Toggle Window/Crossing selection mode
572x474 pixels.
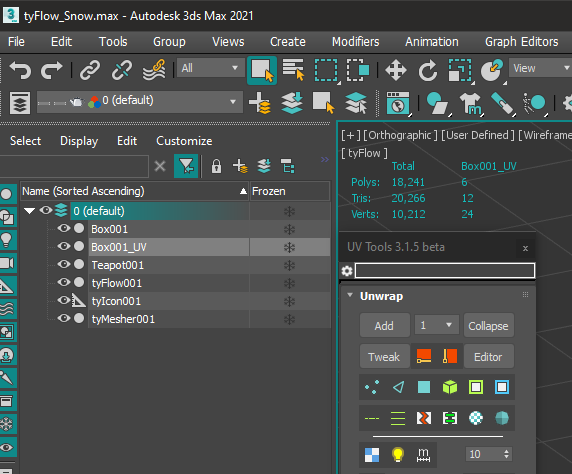pos(358,70)
